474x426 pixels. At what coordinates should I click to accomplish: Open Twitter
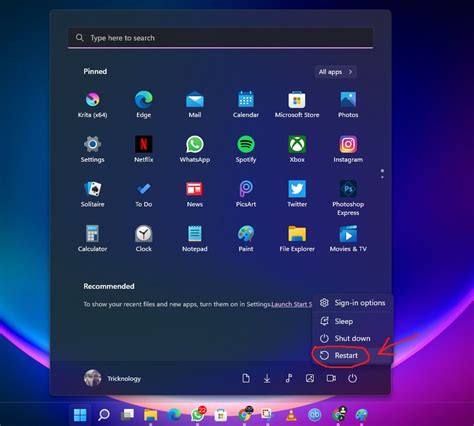(297, 194)
